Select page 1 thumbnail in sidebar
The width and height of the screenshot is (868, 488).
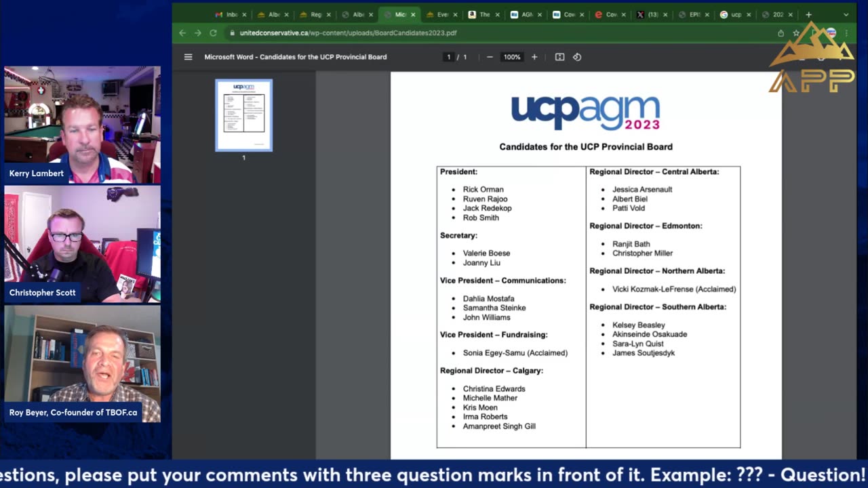click(x=244, y=115)
